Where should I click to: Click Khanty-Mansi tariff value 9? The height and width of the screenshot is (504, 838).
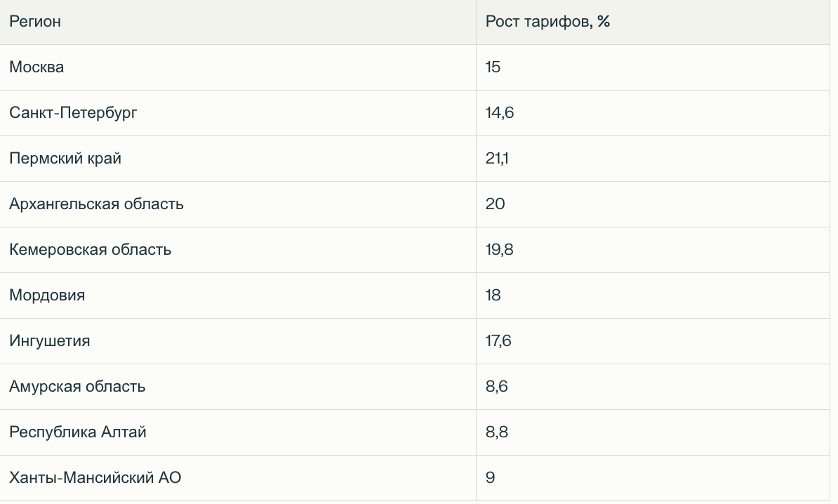click(x=490, y=478)
